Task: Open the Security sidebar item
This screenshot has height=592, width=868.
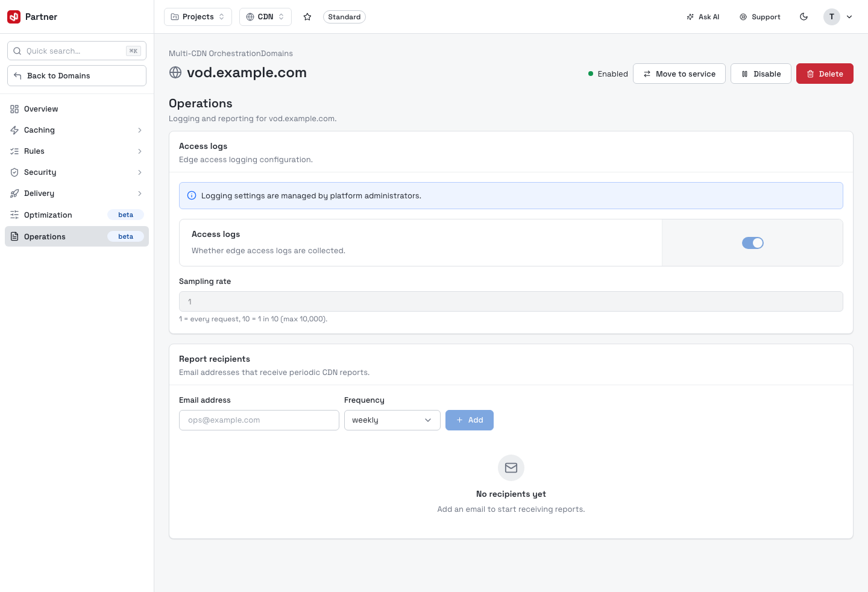Action: (77, 172)
